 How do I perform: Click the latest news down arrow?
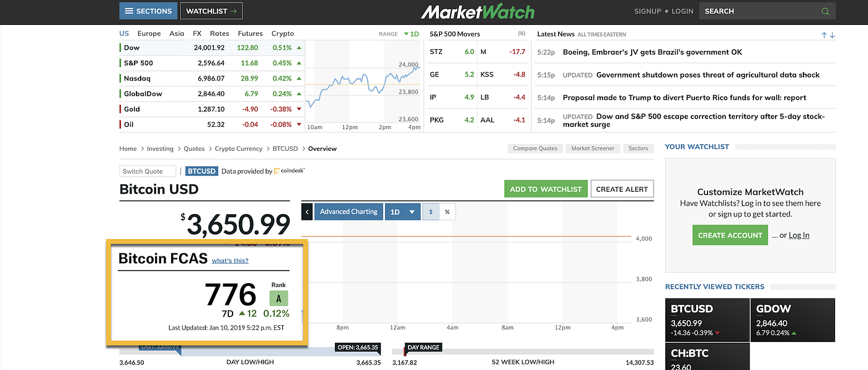pyautogui.click(x=832, y=35)
